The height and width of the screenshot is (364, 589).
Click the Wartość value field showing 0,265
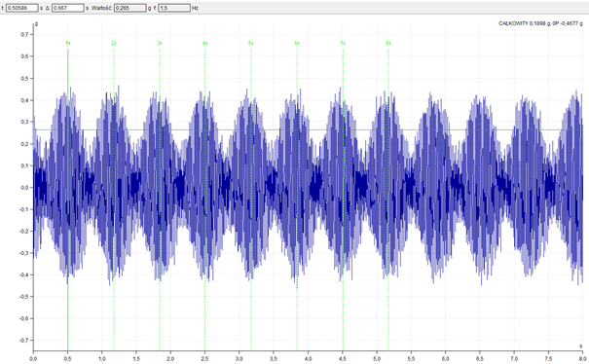click(130, 8)
